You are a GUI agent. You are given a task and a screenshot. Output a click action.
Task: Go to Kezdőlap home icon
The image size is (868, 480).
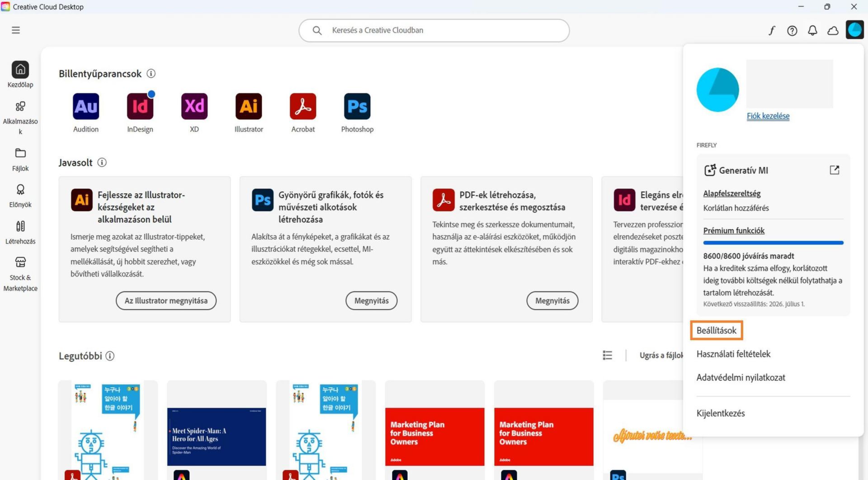pos(20,70)
